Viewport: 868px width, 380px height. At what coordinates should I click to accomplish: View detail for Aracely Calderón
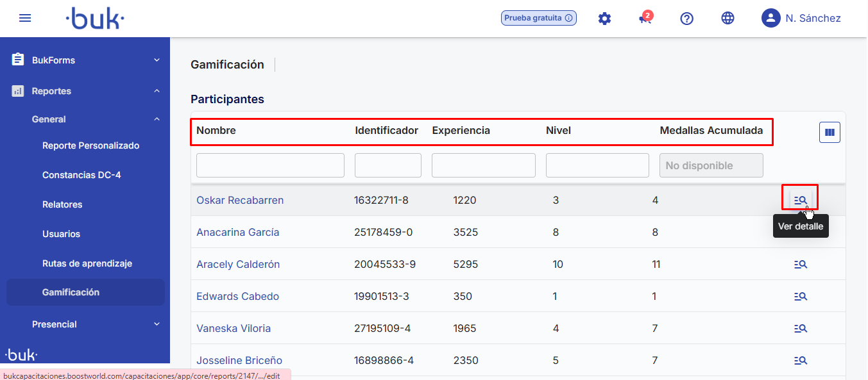click(800, 264)
